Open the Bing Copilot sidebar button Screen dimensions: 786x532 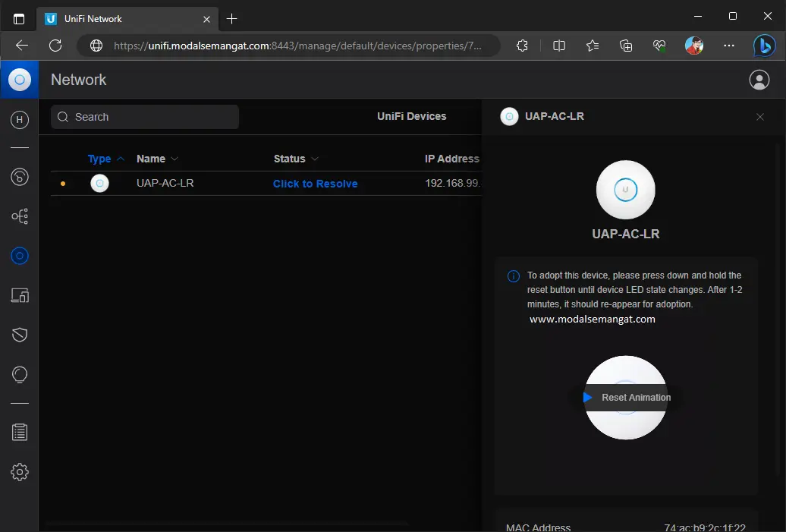pyautogui.click(x=765, y=46)
